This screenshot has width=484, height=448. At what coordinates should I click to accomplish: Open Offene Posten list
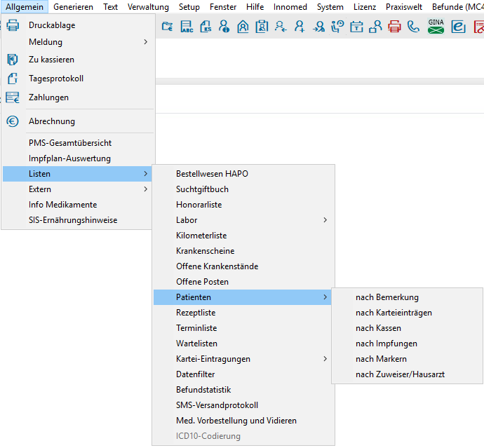[x=243, y=282]
